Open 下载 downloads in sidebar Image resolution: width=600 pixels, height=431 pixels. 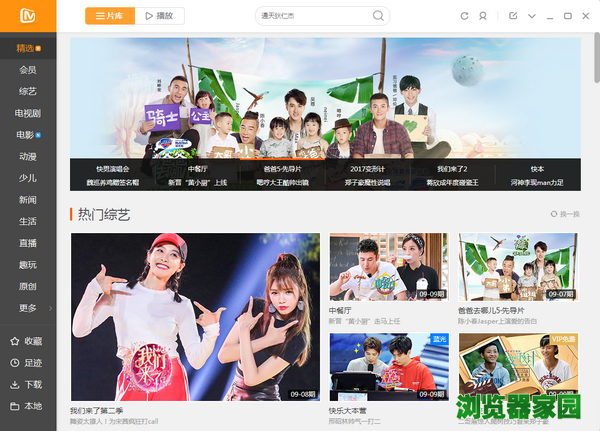(27, 385)
